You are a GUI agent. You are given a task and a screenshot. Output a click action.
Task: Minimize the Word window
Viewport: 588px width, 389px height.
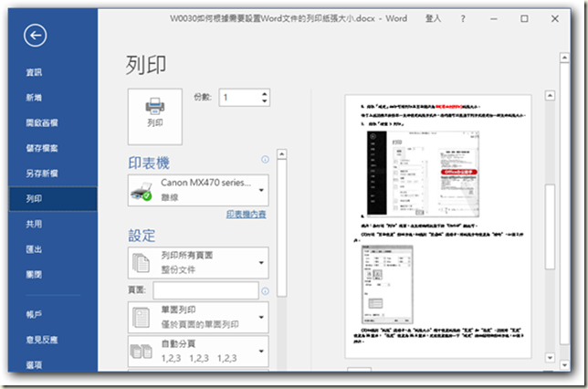click(494, 18)
